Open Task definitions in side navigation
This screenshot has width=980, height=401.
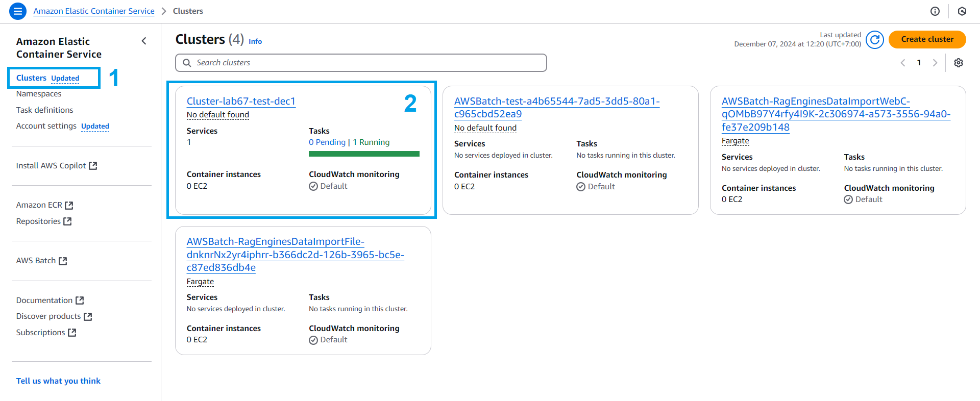pos(45,110)
